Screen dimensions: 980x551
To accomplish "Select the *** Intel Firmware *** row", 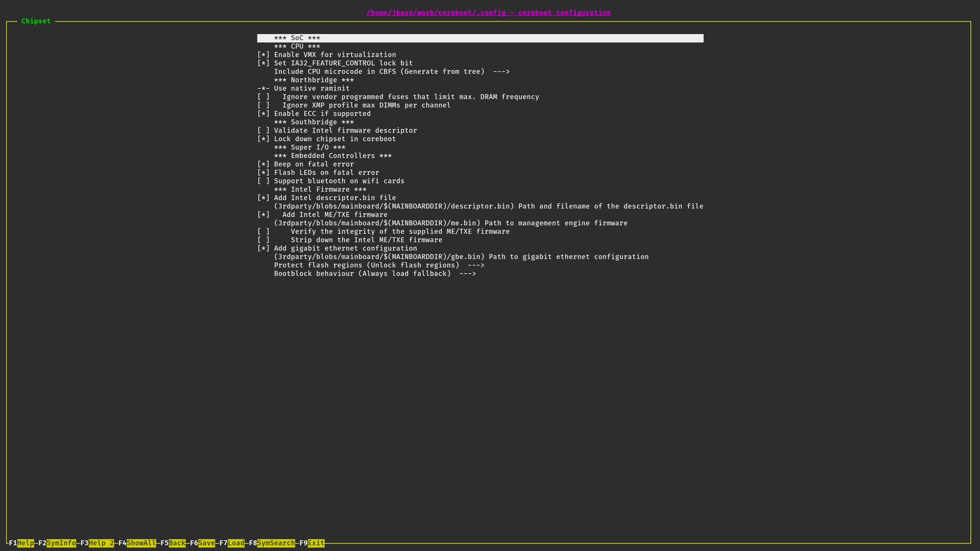I will 320,189.
